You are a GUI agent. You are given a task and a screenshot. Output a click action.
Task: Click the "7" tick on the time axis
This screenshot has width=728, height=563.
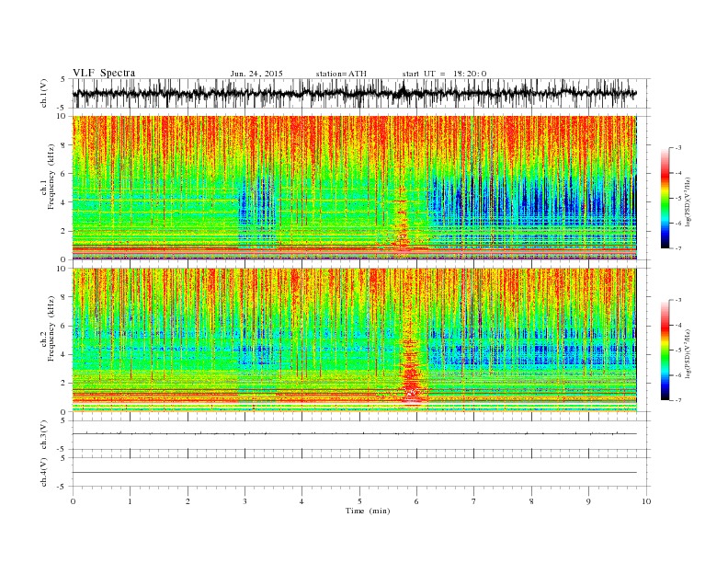(474, 501)
